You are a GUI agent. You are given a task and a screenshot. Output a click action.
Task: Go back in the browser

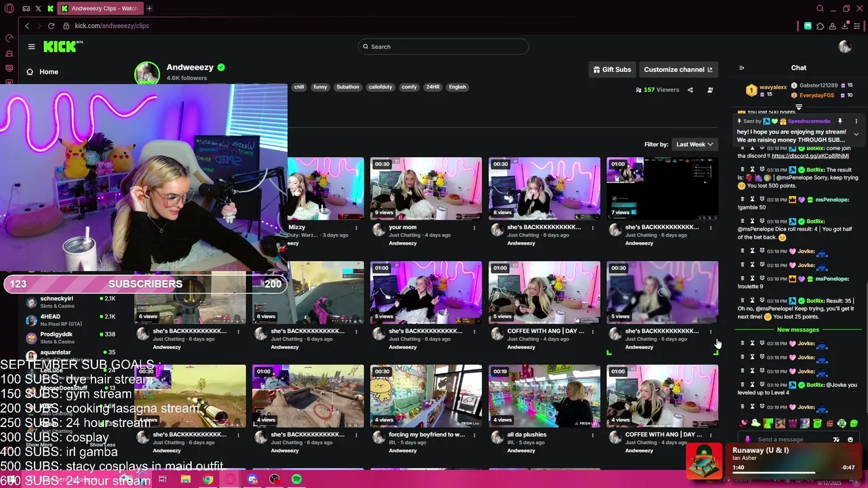click(27, 26)
